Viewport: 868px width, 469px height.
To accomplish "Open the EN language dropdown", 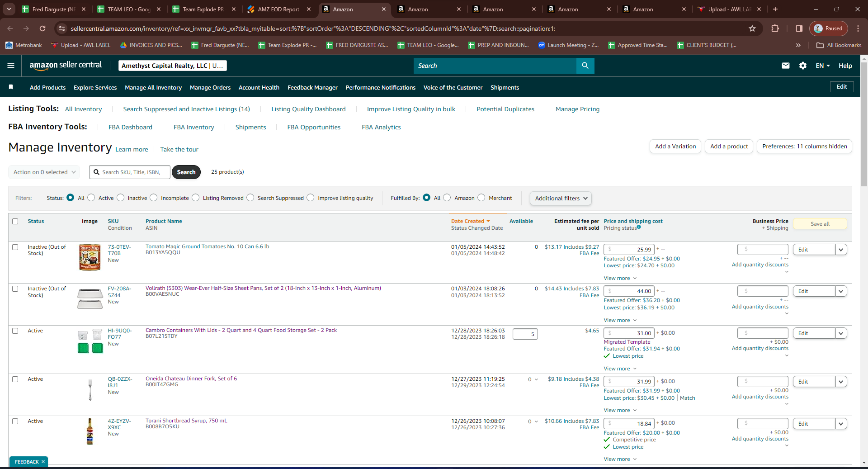I will (823, 66).
